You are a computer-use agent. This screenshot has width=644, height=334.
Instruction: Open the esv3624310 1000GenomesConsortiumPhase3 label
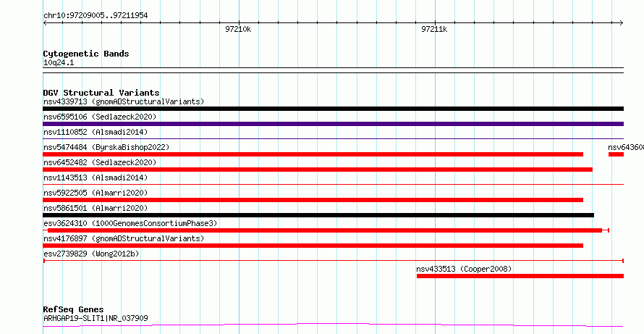[130, 223]
